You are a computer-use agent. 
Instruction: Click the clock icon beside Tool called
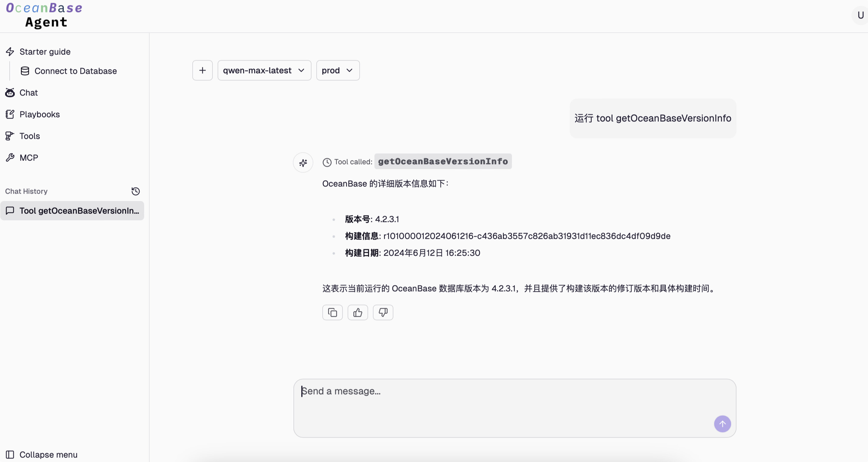pos(327,162)
